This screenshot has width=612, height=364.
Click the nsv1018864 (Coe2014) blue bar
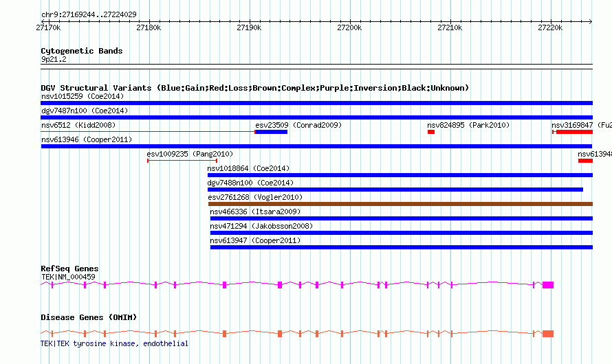tap(400, 175)
